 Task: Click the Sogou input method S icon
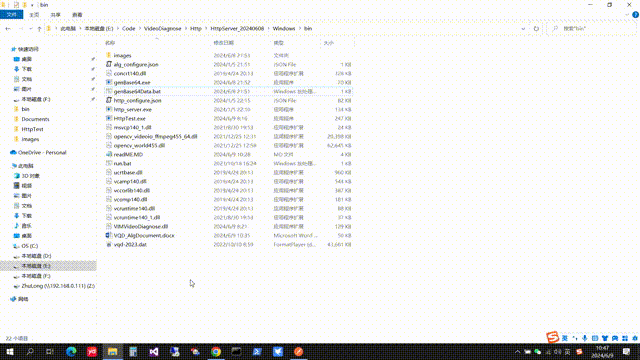coord(552,337)
